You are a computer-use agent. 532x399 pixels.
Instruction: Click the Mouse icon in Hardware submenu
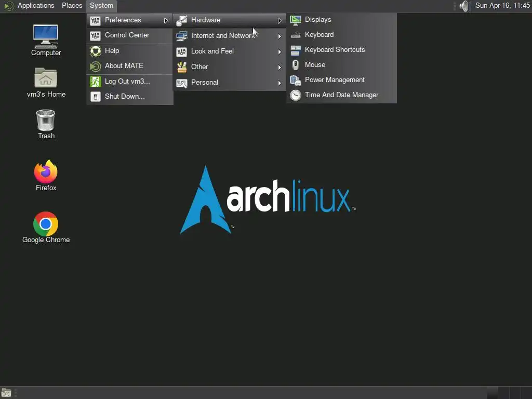point(296,65)
